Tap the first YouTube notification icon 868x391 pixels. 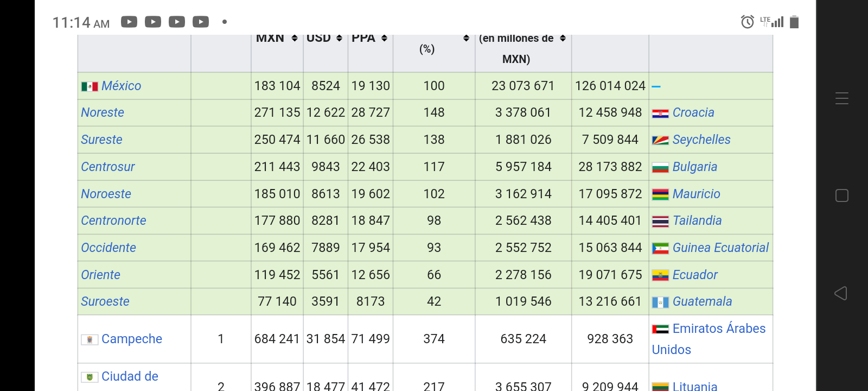pyautogui.click(x=129, y=22)
